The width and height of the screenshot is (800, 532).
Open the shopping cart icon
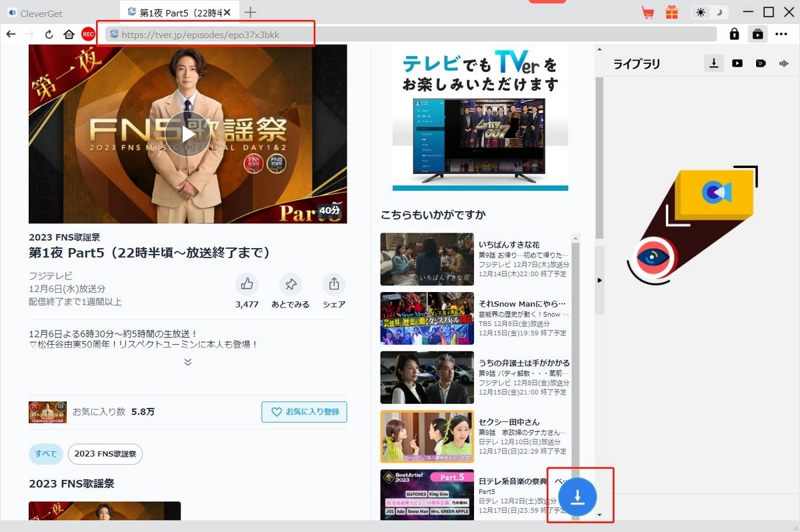(647, 12)
